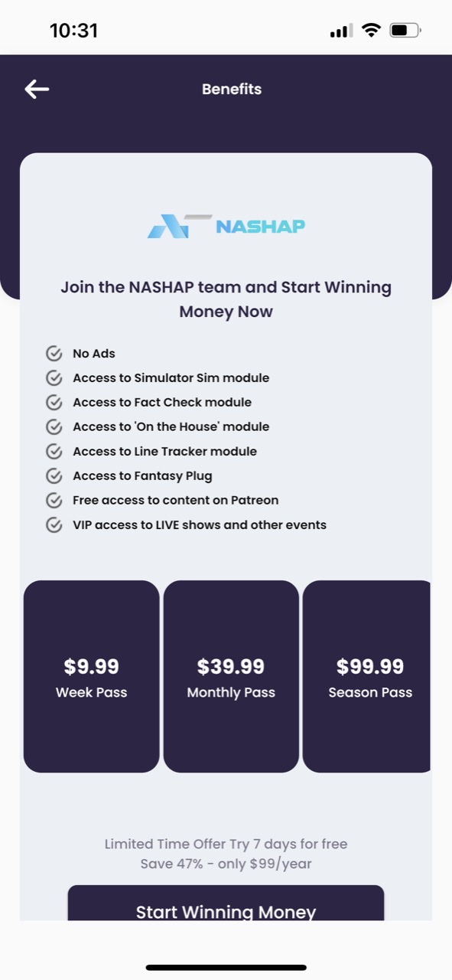Tap check icon beside Patreon content access

(54, 501)
